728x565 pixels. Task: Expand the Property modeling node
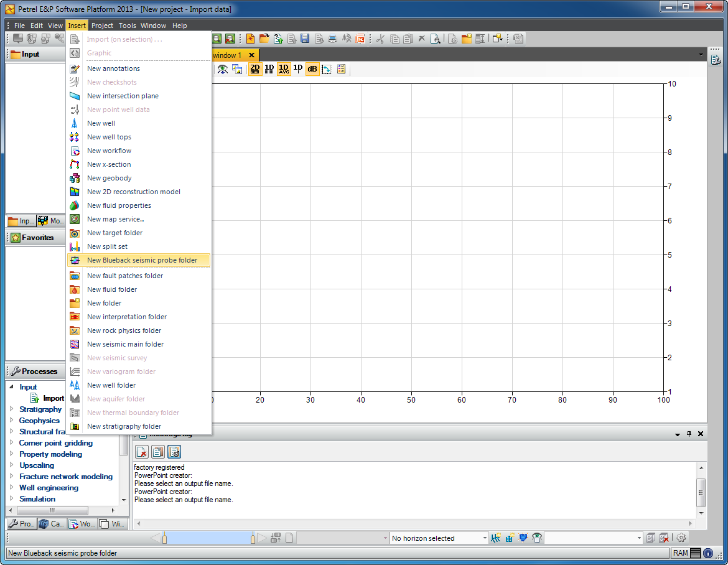(12, 454)
